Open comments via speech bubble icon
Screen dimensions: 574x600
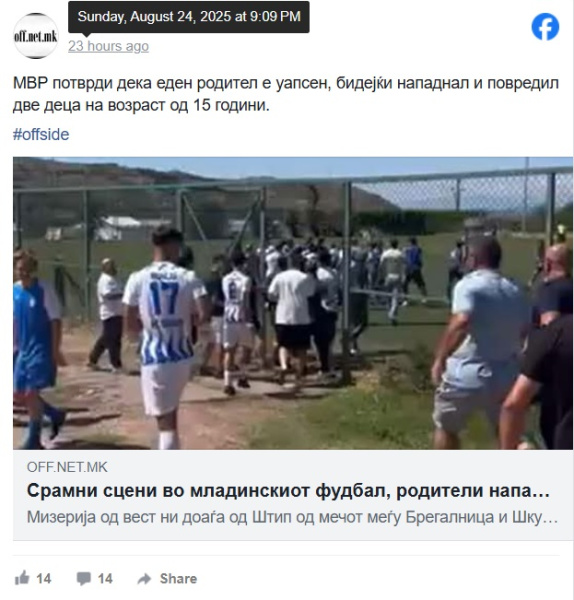click(x=83, y=579)
